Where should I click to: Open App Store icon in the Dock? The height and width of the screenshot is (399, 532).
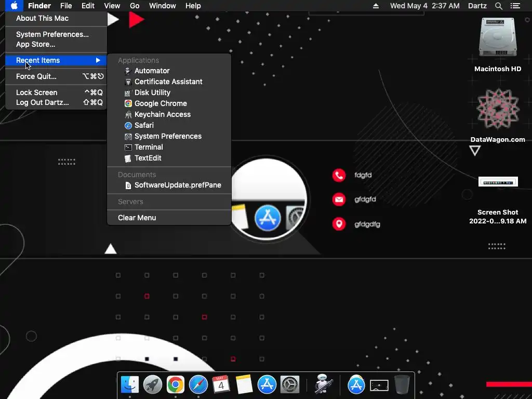click(x=267, y=385)
